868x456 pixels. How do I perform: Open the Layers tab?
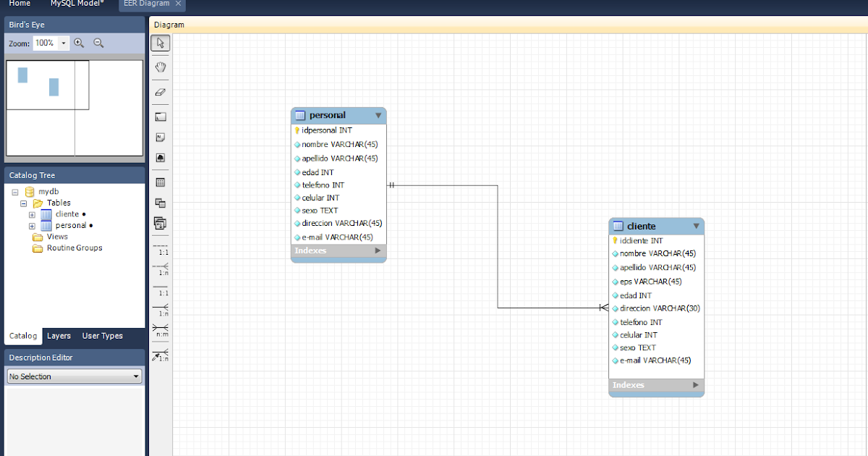point(59,336)
